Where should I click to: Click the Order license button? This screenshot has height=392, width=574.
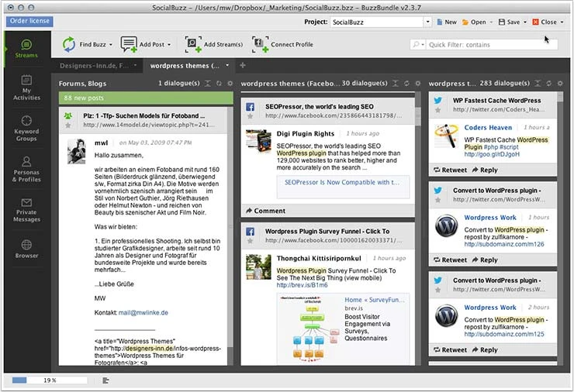click(x=29, y=21)
